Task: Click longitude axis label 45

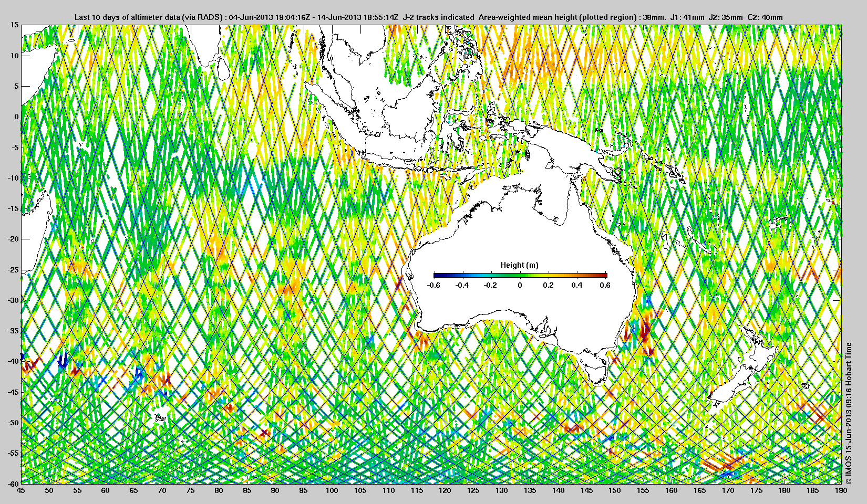Action: pyautogui.click(x=20, y=490)
